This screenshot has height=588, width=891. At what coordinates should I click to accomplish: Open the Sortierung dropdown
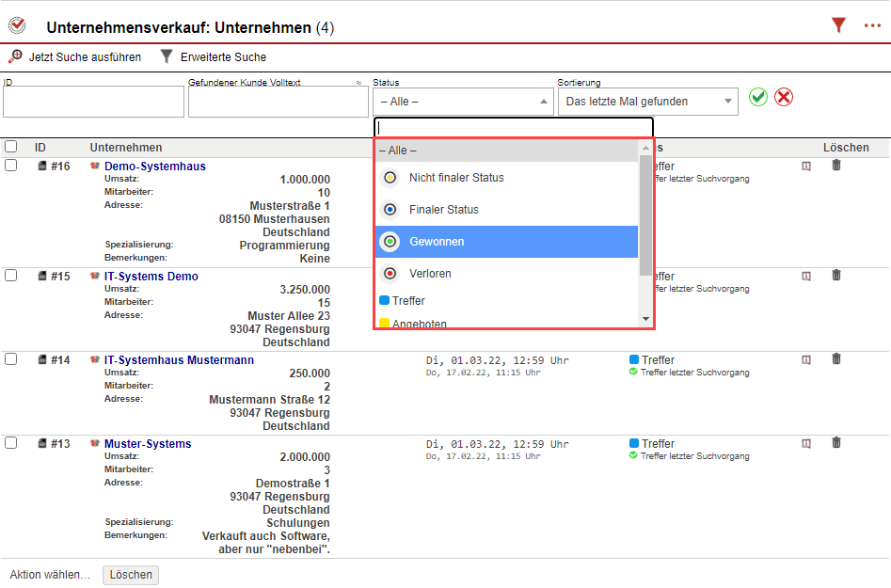[647, 102]
